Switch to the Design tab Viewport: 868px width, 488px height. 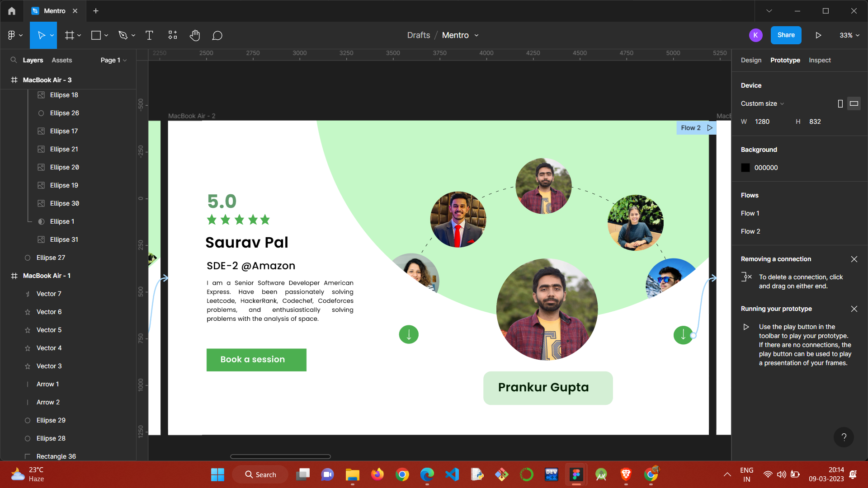tap(751, 60)
